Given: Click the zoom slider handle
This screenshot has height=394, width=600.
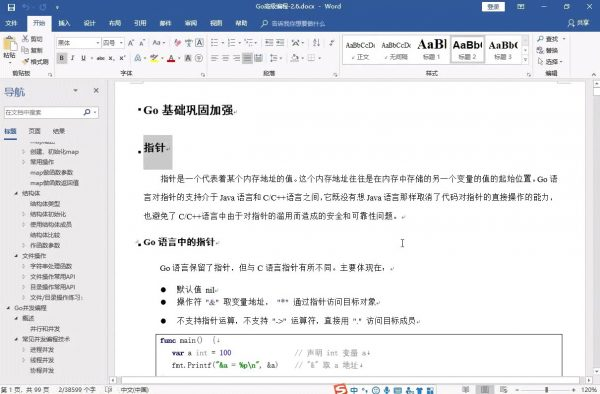Looking at the screenshot, I should pos(546,390).
